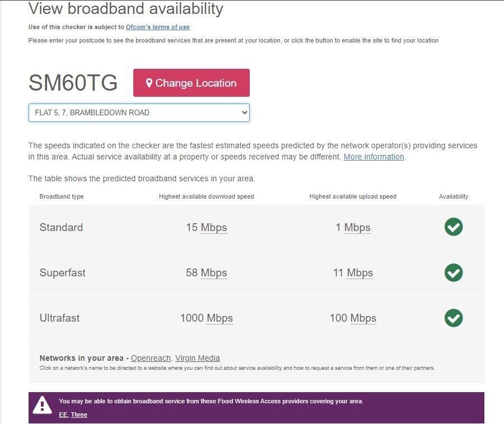Click Mbps beside Standard 15 download speed
The height and width of the screenshot is (424, 504).
[214, 228]
